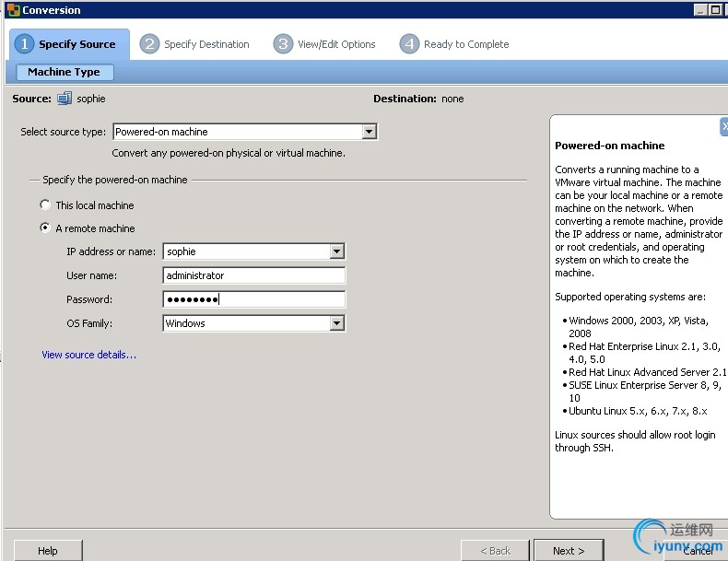The width and height of the screenshot is (728, 561).
Task: Go to Ready to Complete step tab
Action: tap(455, 44)
